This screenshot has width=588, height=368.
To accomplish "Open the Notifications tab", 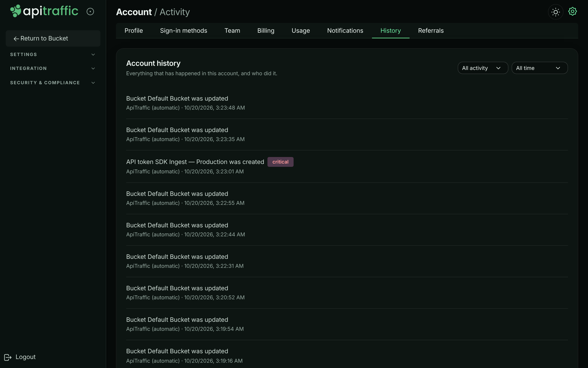I will (345, 31).
